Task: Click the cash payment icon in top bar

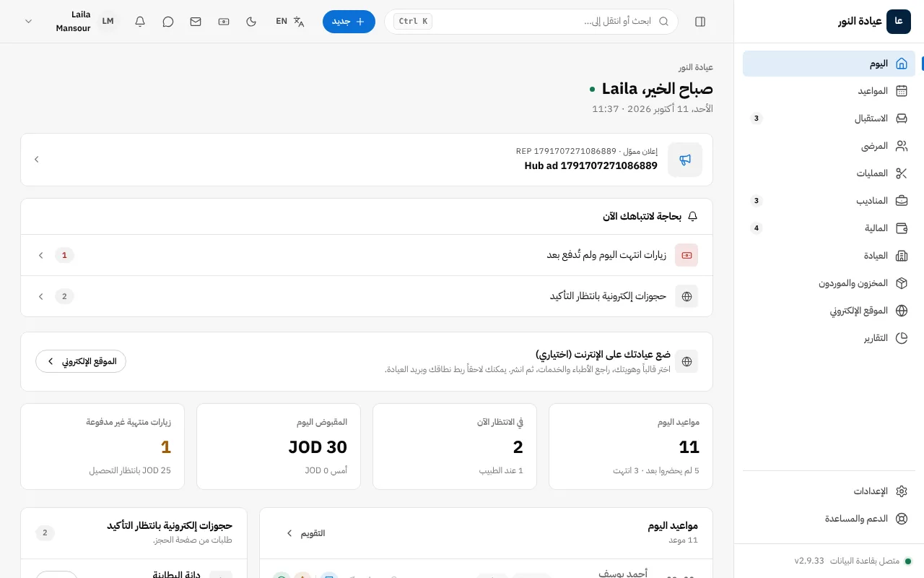Action: tap(224, 22)
